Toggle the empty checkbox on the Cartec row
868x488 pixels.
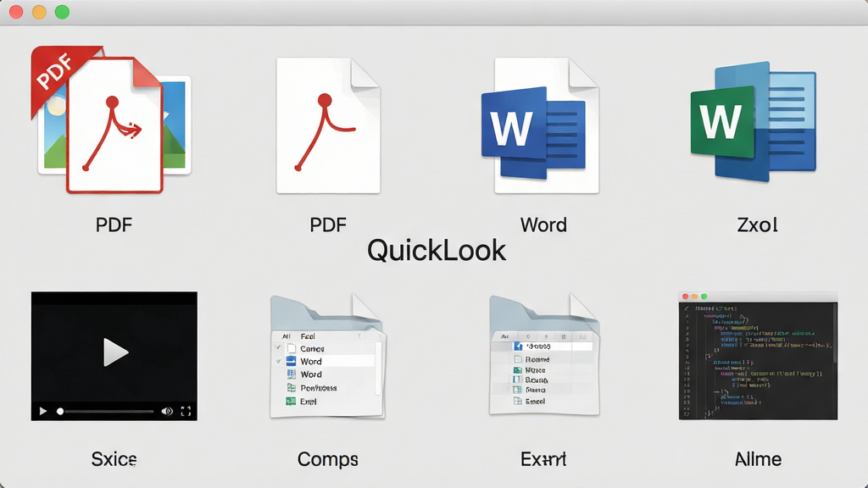pyautogui.click(x=292, y=348)
